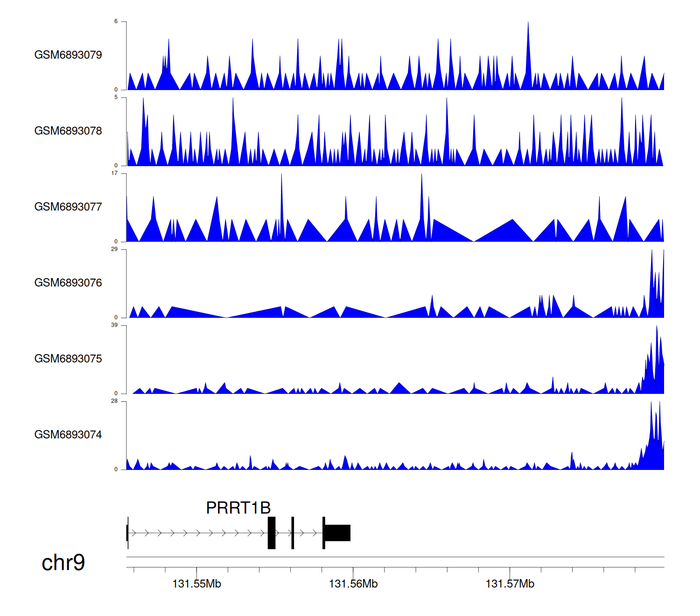Click the y-axis maximum value 17
This screenshot has width=700, height=616.
[114, 173]
